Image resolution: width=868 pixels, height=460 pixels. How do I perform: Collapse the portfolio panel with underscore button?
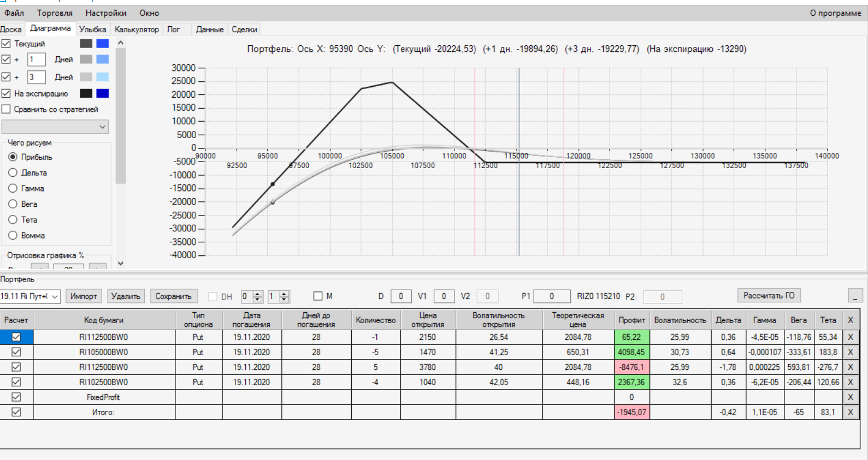[855, 296]
